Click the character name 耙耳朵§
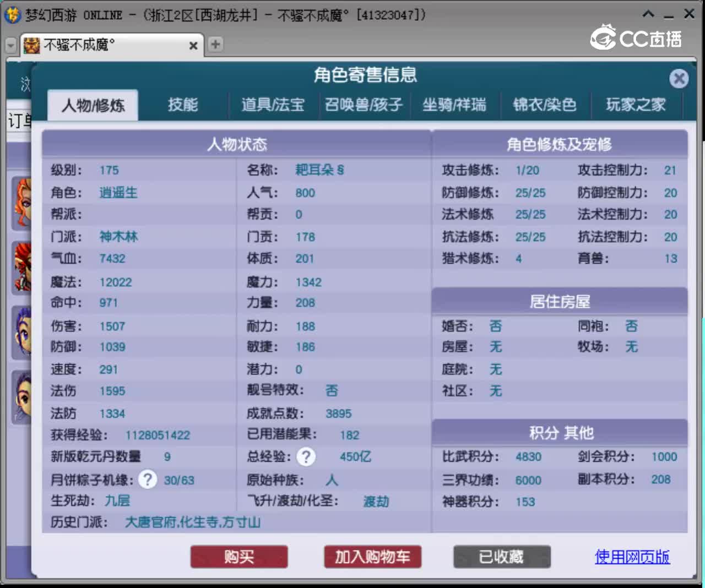Screen dimensions: 705x588 pyautogui.click(x=319, y=170)
